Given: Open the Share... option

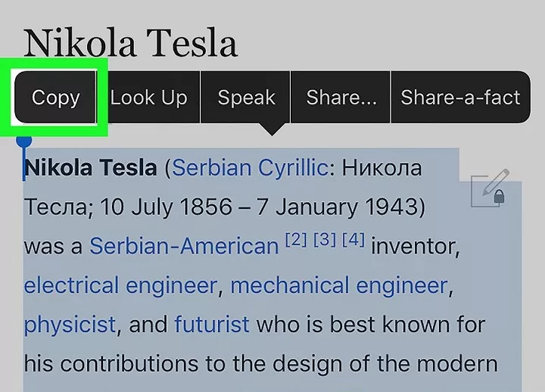Looking at the screenshot, I should [341, 98].
